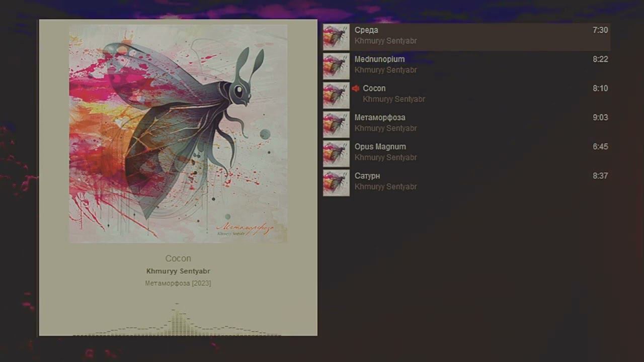Click the large moth album cover artwork

tap(178, 134)
